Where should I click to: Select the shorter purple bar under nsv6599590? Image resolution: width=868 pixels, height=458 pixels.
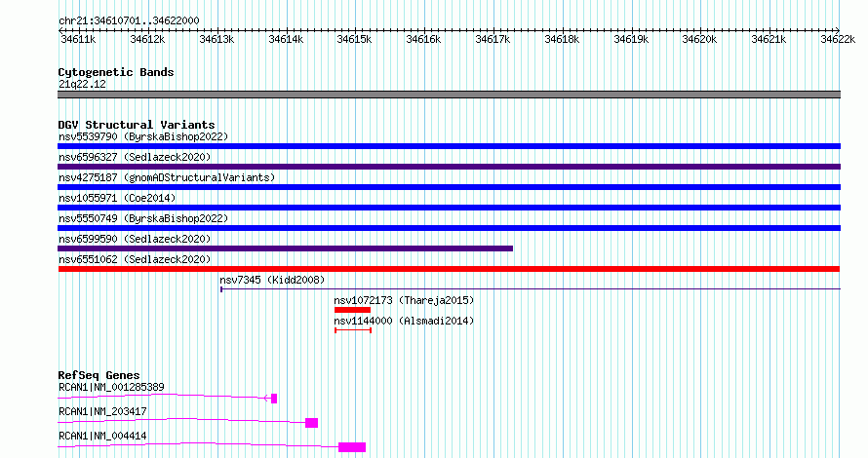[x=285, y=248]
